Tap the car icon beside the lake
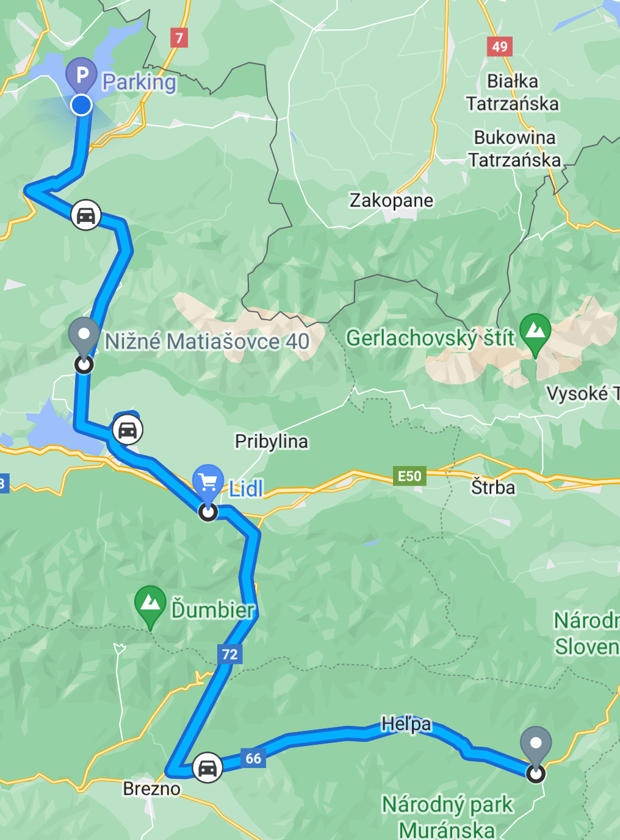 [x=128, y=430]
